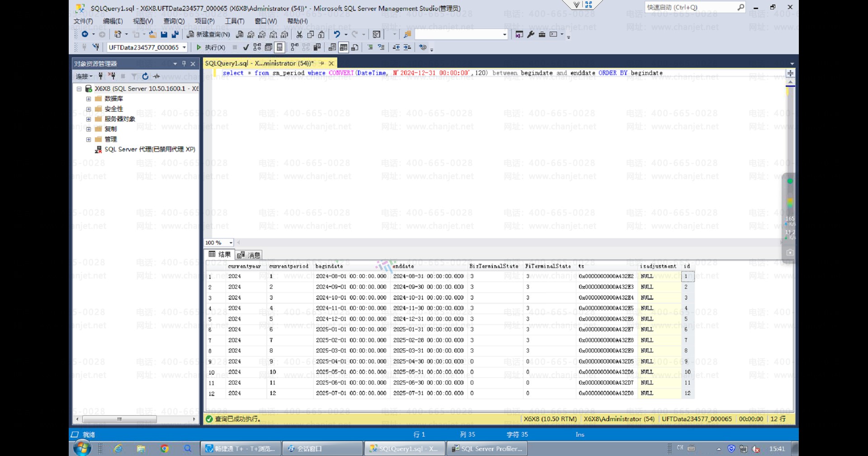Open the 工具(T) menu
868x456 pixels.
click(x=235, y=21)
